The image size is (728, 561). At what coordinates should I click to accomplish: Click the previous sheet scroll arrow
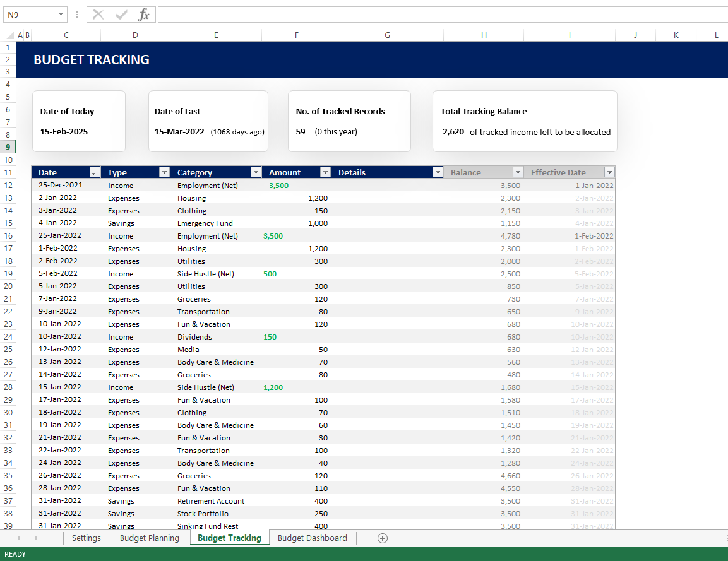coord(18,538)
